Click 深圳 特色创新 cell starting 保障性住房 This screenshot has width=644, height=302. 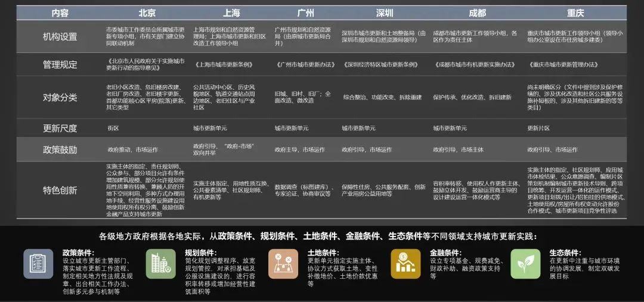click(x=383, y=190)
